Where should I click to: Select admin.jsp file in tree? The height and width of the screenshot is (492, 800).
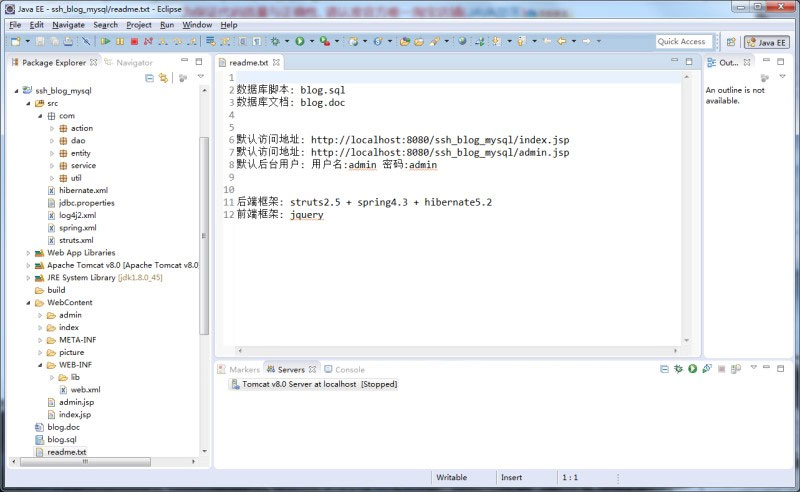coord(71,403)
